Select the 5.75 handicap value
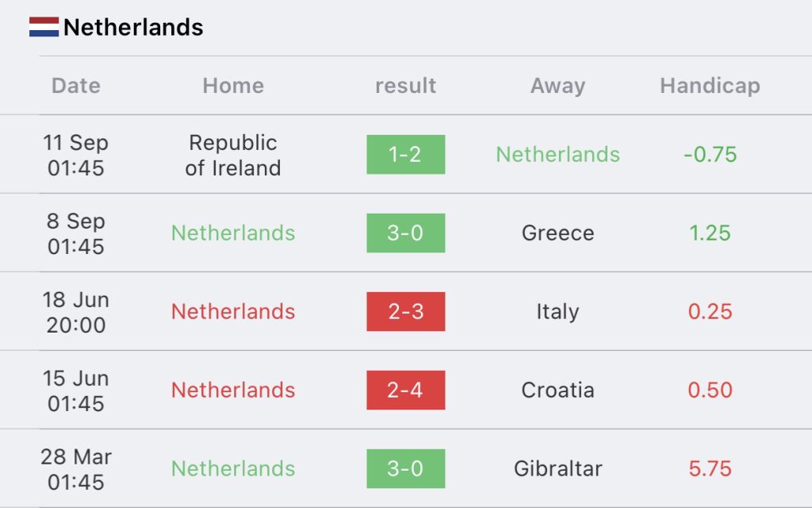 point(710,468)
